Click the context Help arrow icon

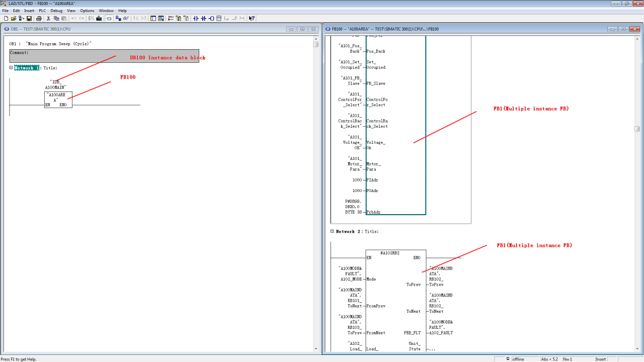252,18
